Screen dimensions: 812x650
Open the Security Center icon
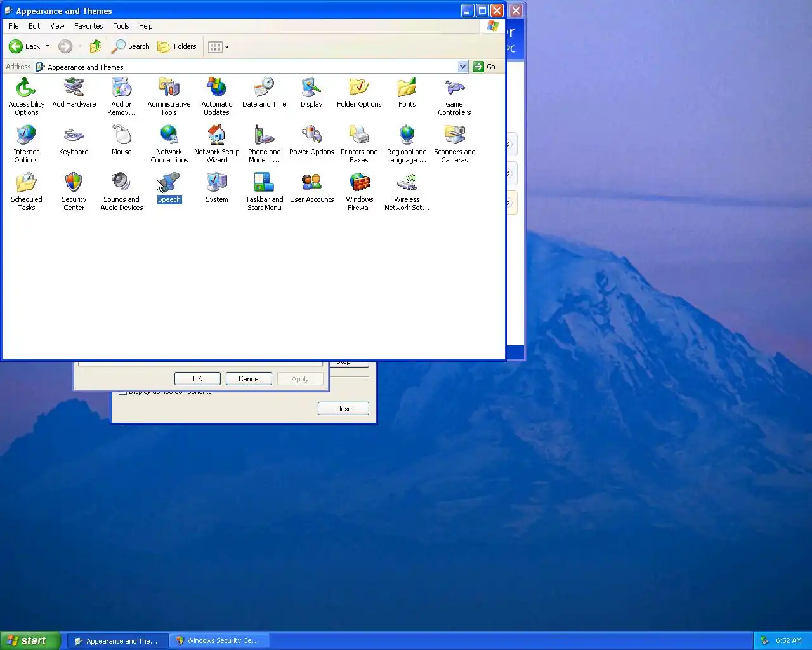(74, 191)
